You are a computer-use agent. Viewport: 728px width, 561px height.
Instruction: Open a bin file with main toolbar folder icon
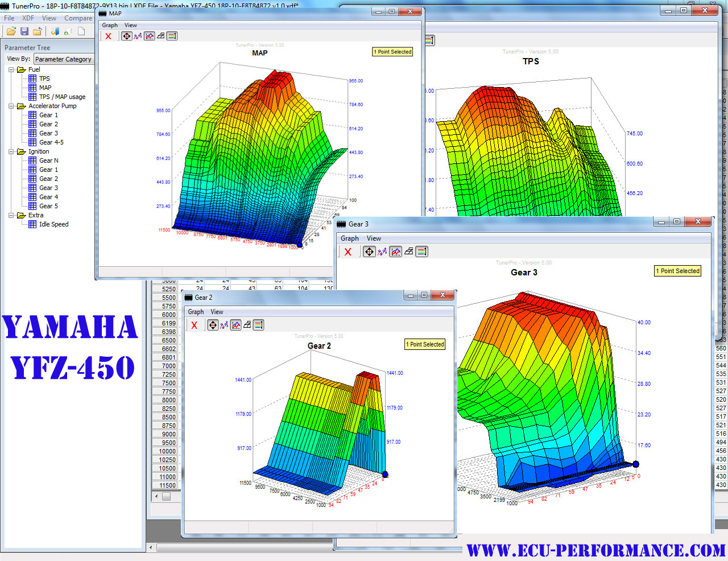pos(11,31)
